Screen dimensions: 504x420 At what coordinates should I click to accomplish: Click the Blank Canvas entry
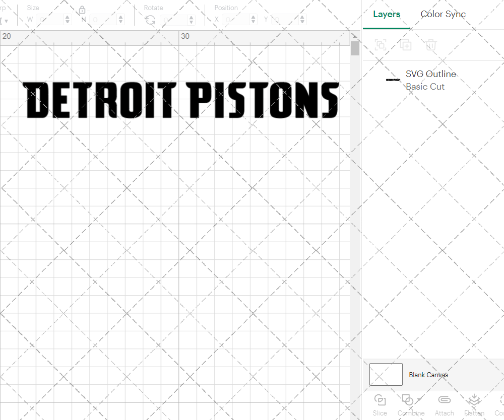(429, 375)
